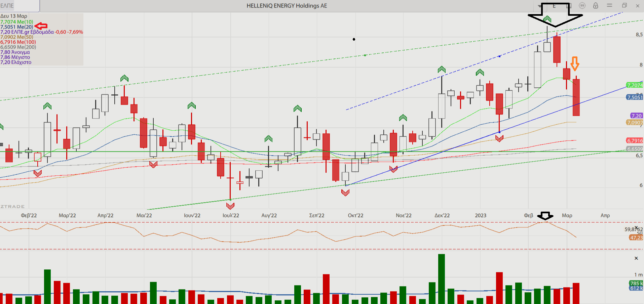The width and height of the screenshot is (644, 304).
Task: Close the RSI indicator panel
Action: (x=636, y=228)
